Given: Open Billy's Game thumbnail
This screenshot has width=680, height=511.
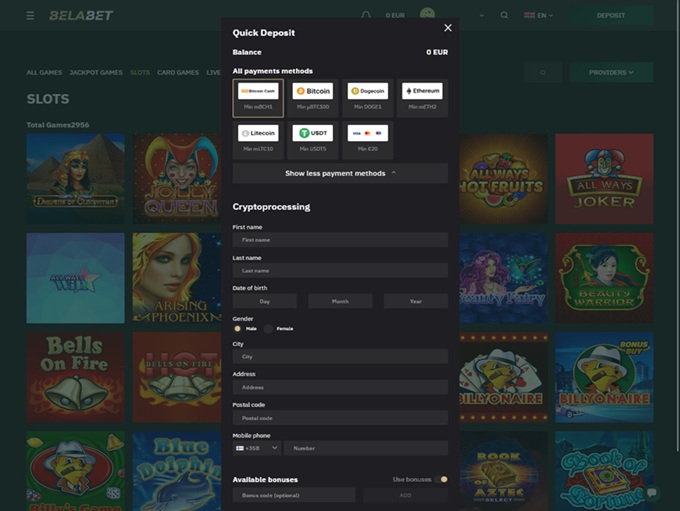Looking at the screenshot, I should (75, 471).
